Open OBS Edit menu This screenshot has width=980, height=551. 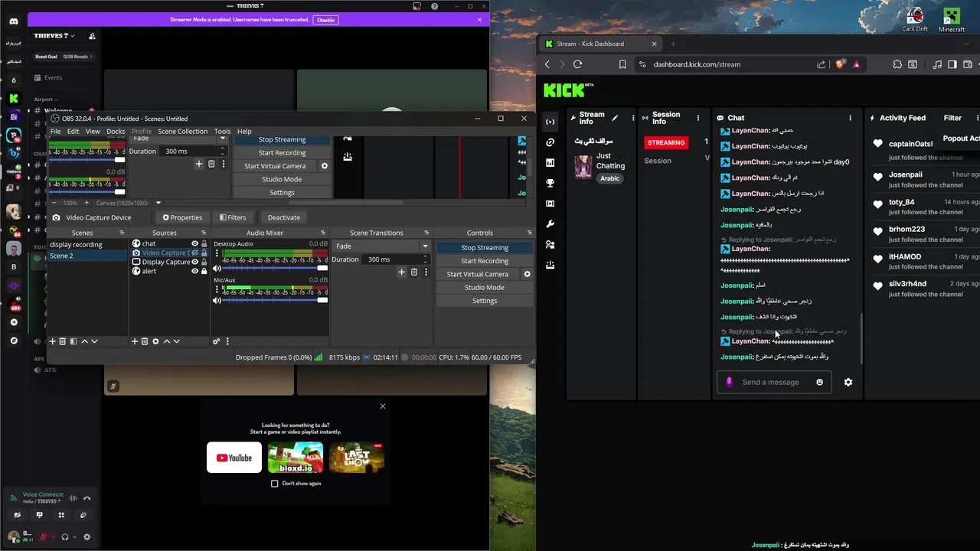tap(73, 131)
